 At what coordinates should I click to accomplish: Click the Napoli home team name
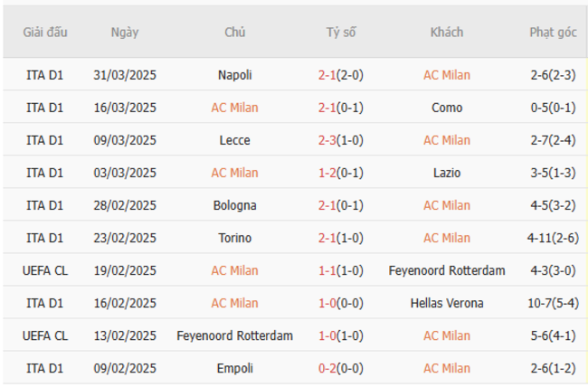pos(235,75)
